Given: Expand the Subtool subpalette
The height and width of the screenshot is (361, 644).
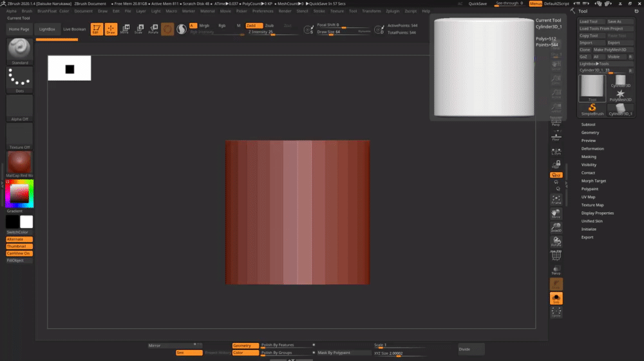Looking at the screenshot, I should tap(588, 124).
